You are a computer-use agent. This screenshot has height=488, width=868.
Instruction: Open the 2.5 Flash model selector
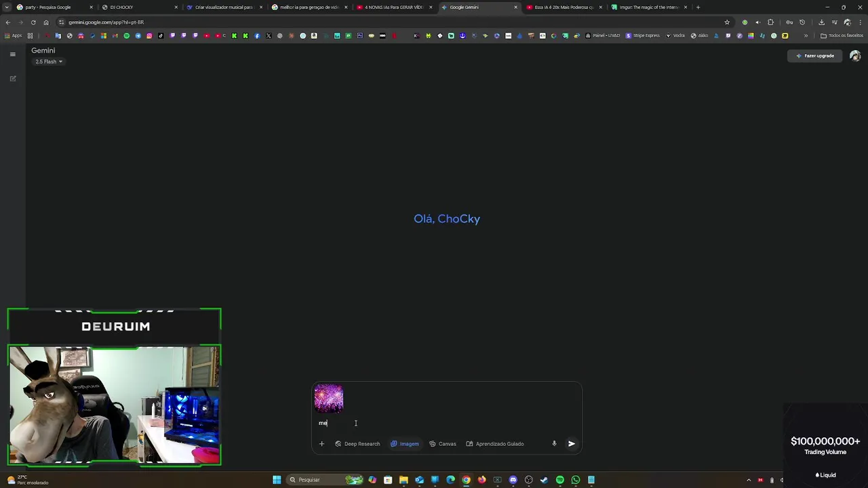(x=49, y=62)
